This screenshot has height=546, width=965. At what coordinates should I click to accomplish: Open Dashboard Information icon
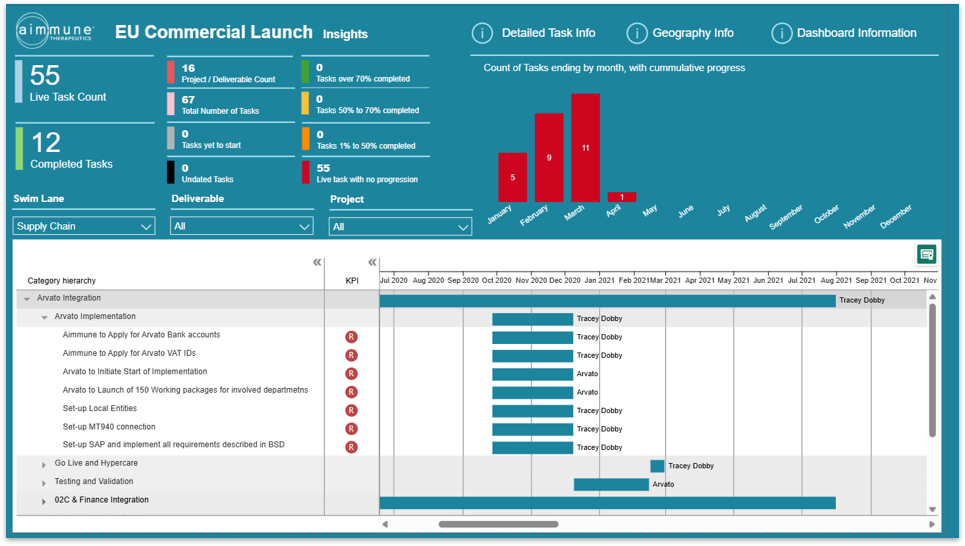(x=782, y=33)
